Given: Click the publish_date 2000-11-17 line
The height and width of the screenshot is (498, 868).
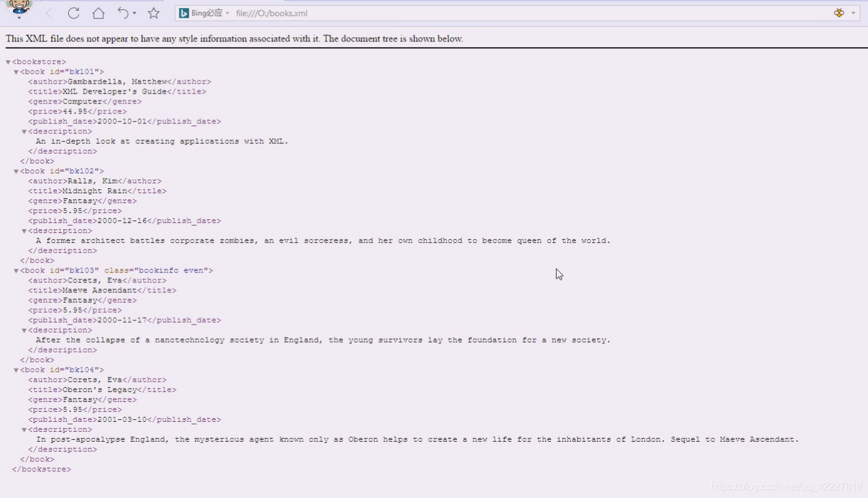Looking at the screenshot, I should point(124,320).
